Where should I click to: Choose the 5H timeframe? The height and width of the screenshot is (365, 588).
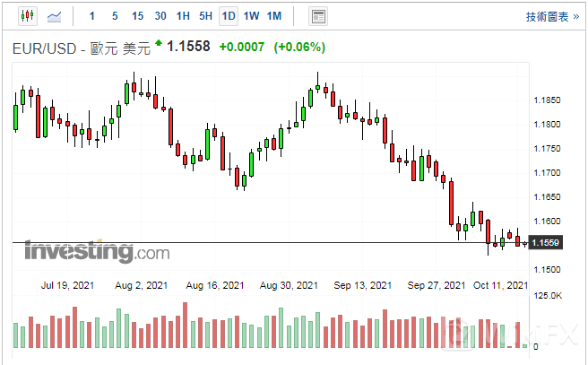[x=206, y=16]
